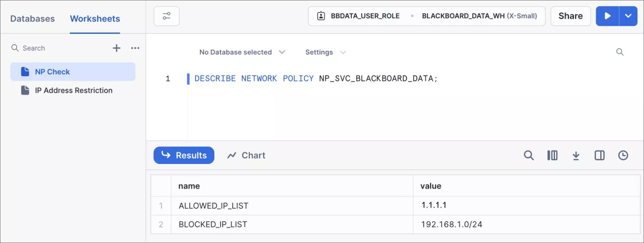The height and width of the screenshot is (243, 644).
Task: Open the worksheets more options ellipsis
Action: [135, 48]
